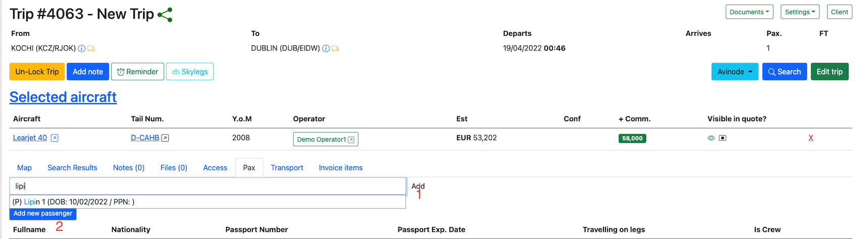
Task: Select Lipin 1 passenger suggestion
Action: point(73,202)
